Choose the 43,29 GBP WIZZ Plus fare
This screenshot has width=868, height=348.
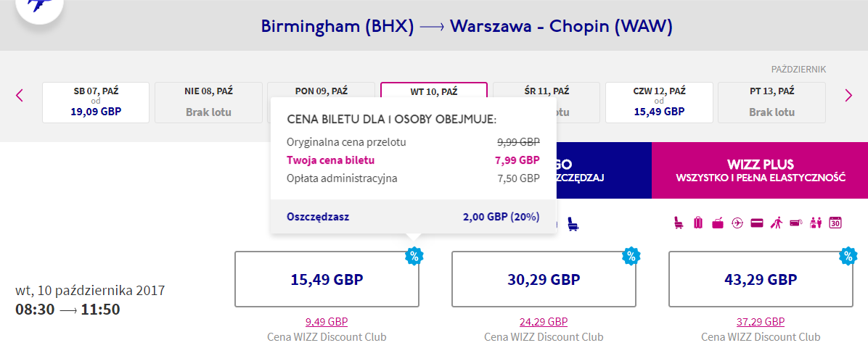pyautogui.click(x=761, y=279)
